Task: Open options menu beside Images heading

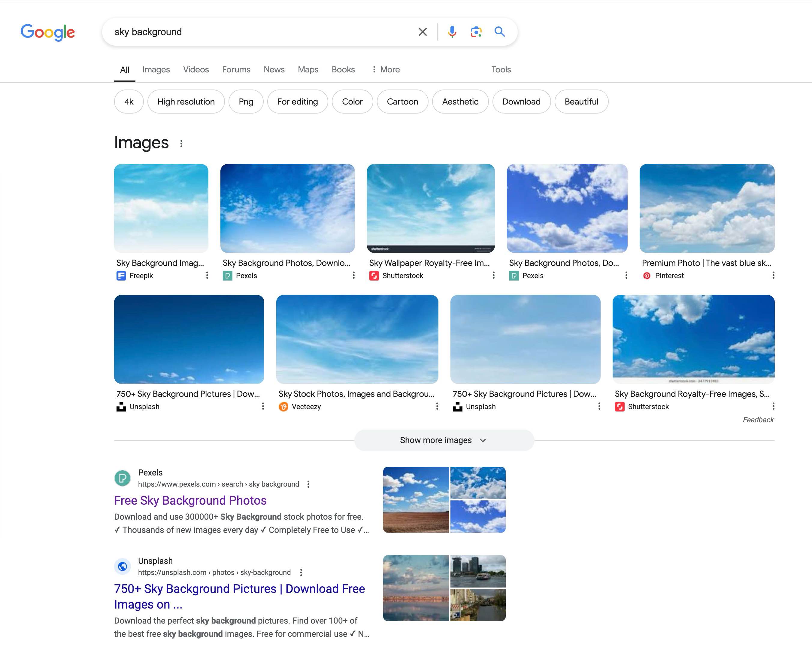Action: (181, 144)
